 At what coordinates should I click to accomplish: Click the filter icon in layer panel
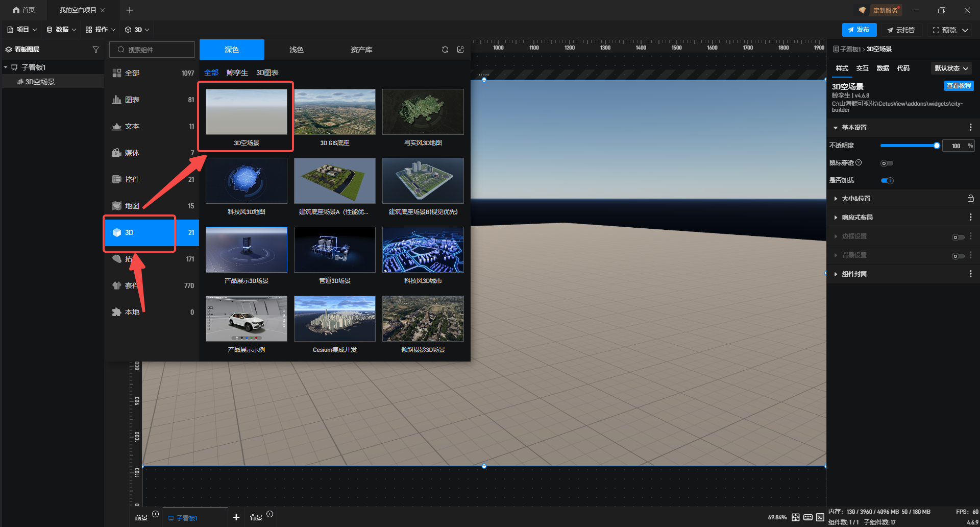(95, 50)
